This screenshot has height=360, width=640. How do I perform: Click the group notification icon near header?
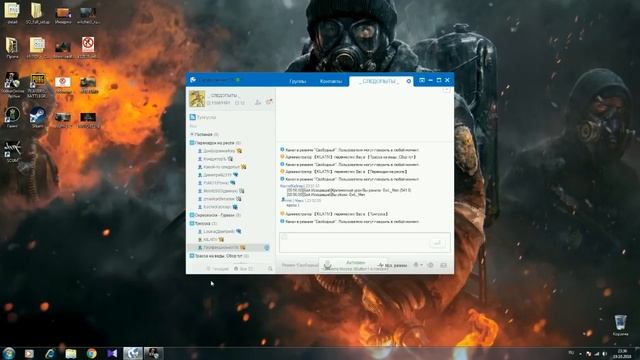pyautogui.click(x=269, y=102)
